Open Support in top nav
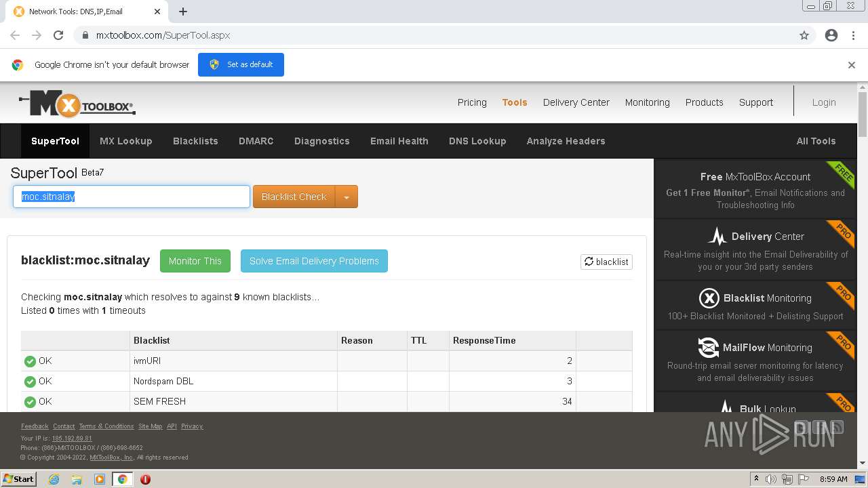Screen dimensions: 868x488 coord(756,102)
